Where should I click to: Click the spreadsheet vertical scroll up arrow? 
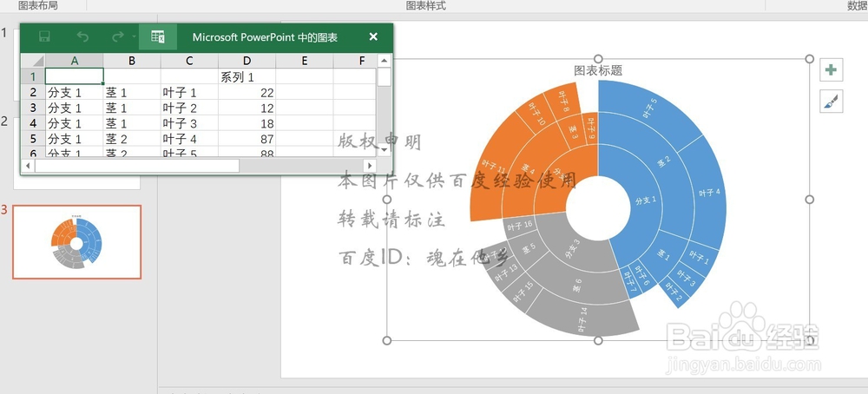pyautogui.click(x=385, y=60)
